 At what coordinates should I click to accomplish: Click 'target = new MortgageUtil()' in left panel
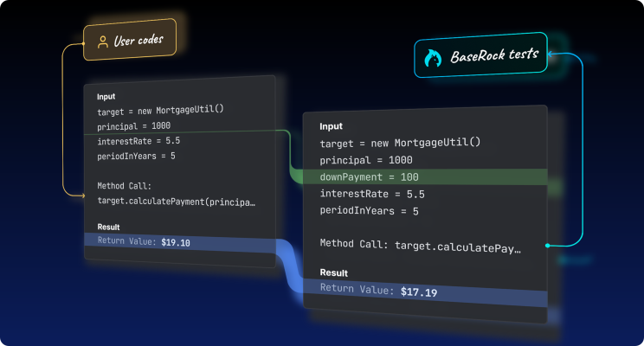pos(160,111)
